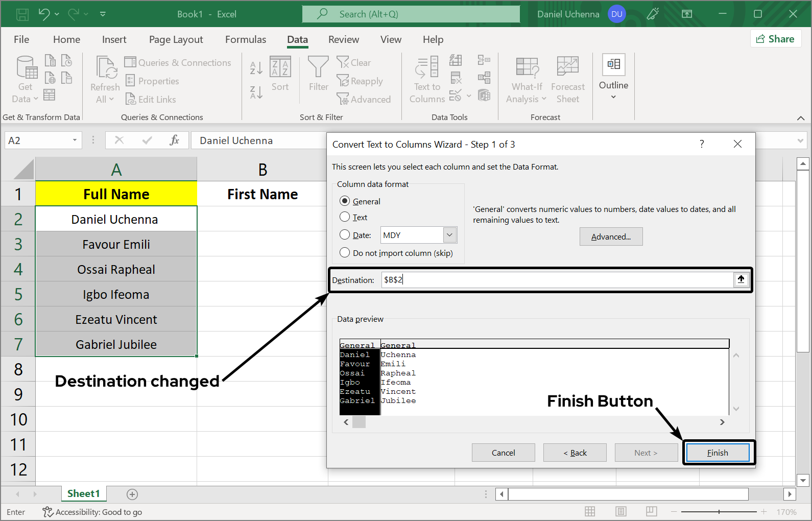This screenshot has height=521, width=812.
Task: Click the Finish button
Action: pyautogui.click(x=718, y=453)
